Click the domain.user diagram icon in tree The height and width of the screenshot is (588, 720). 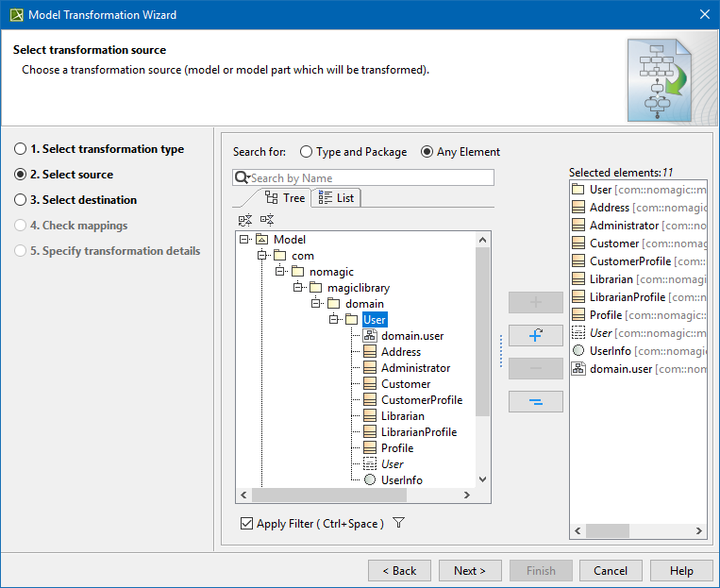pyautogui.click(x=370, y=336)
